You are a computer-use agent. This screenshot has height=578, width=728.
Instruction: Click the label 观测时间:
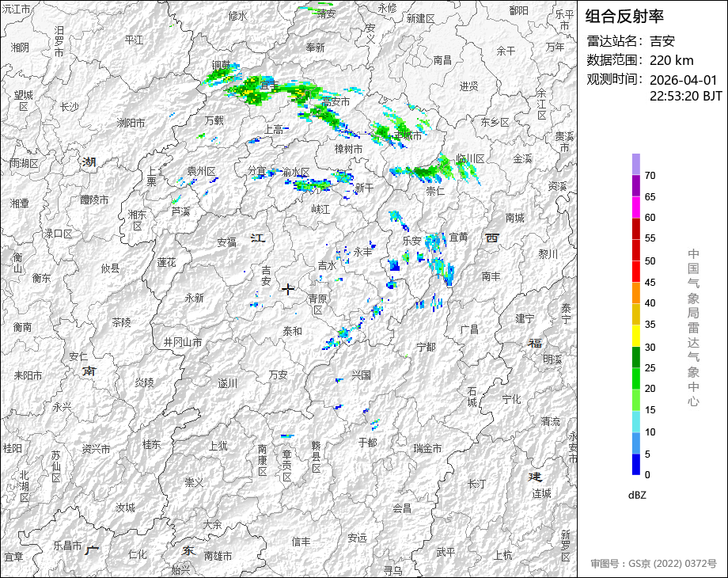[x=615, y=79]
